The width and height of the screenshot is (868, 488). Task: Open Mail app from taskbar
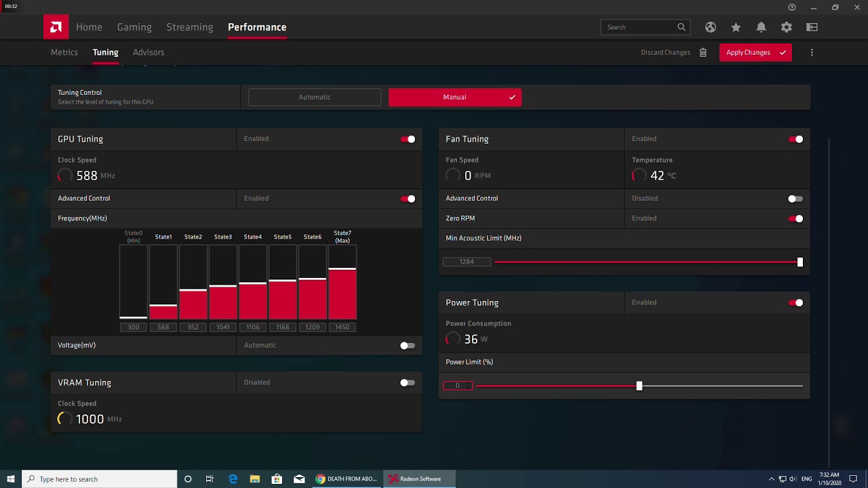click(x=299, y=479)
